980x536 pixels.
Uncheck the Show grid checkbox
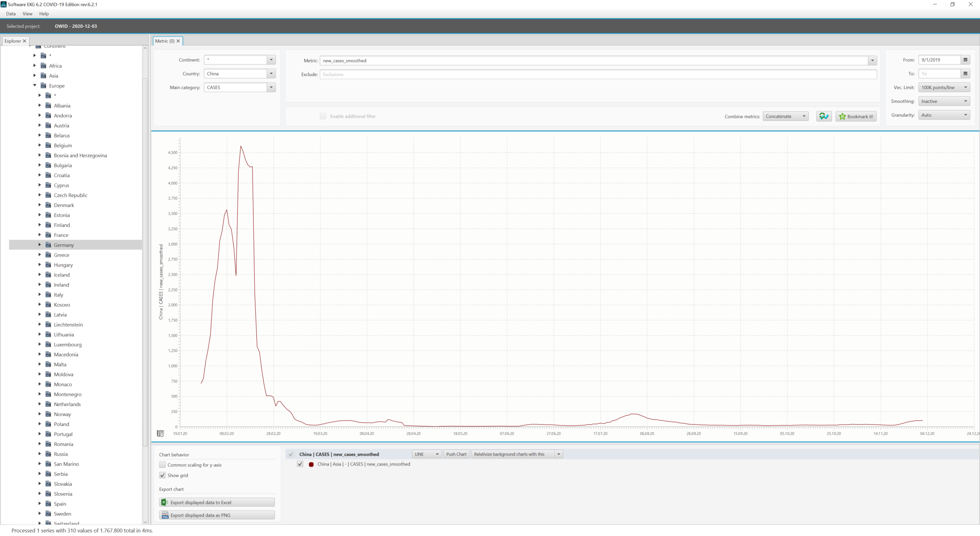pos(162,475)
